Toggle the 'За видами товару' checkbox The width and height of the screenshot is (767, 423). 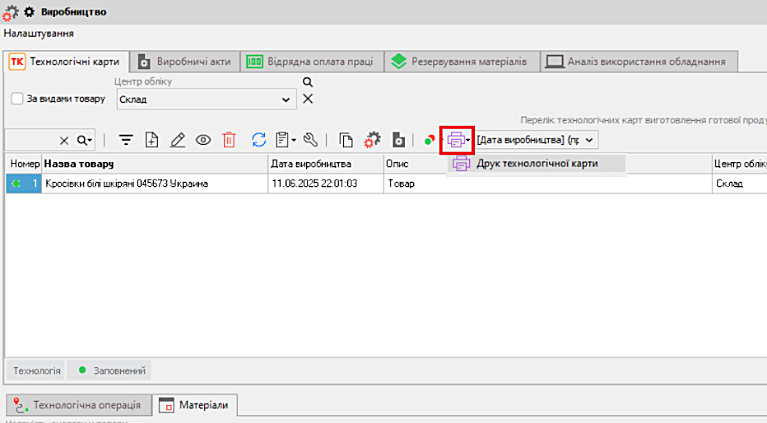pos(17,99)
